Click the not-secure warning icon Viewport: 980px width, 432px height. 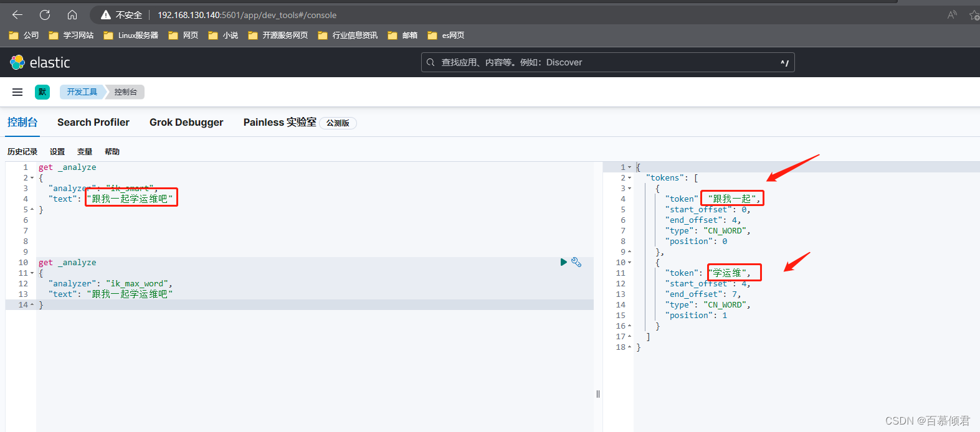pos(105,14)
